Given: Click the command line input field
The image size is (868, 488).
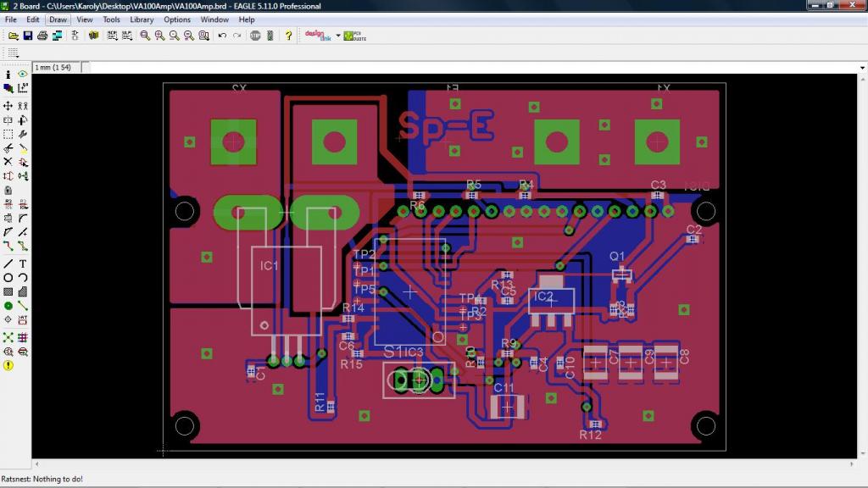Looking at the screenshot, I should pyautogui.click(x=475, y=67).
